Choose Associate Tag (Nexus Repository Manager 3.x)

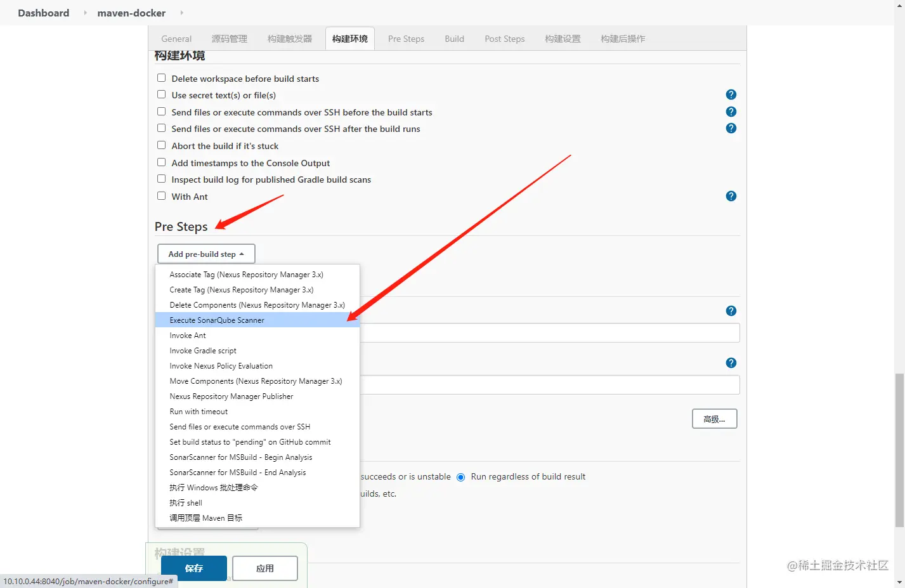point(257,275)
